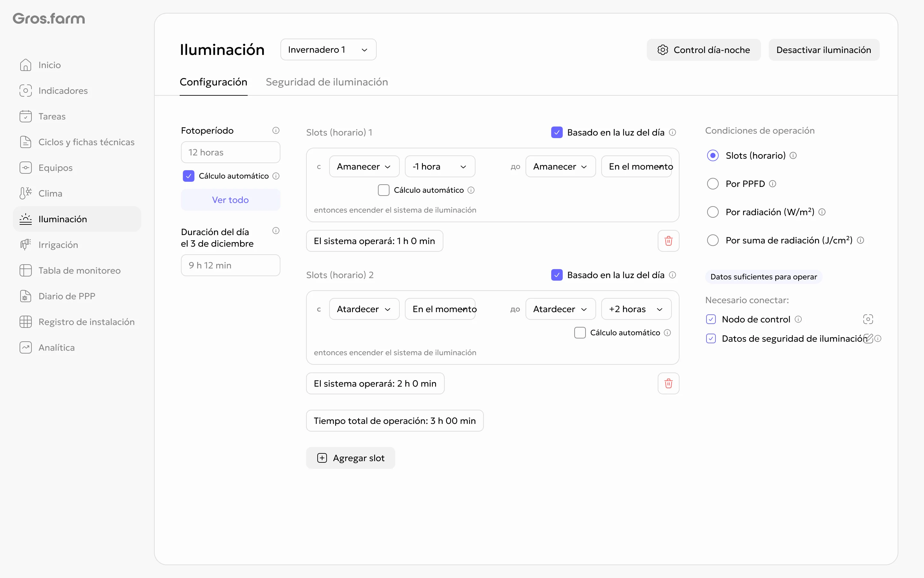Viewport: 924px width, 578px height.
Task: Open the -1 hora offset dropdown
Action: (440, 166)
